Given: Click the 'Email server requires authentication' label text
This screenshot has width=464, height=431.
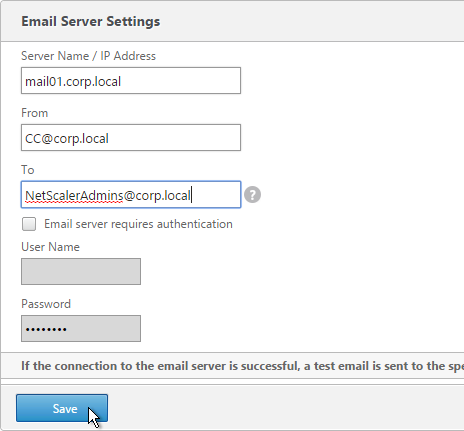Looking at the screenshot, I should 138,224.
